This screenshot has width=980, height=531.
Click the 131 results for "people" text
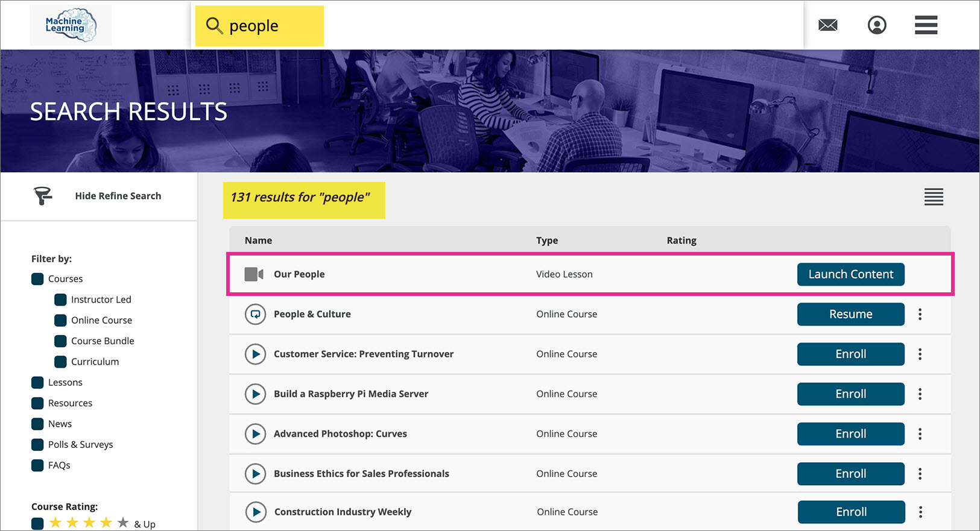300,197
